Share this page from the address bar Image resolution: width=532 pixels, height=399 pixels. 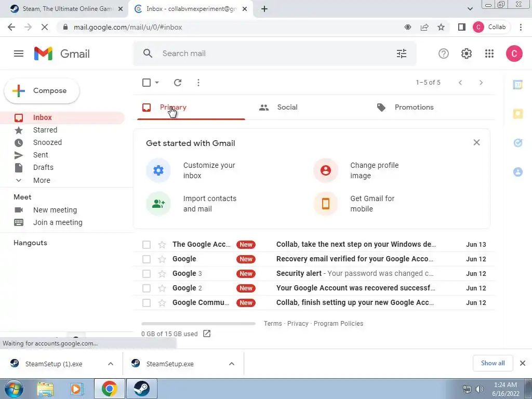[x=424, y=27]
